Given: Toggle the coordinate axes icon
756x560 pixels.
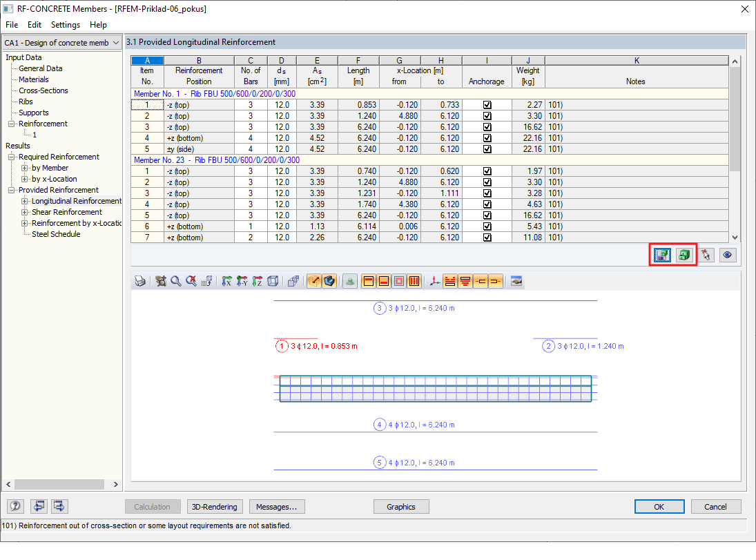Looking at the screenshot, I should click(x=435, y=281).
